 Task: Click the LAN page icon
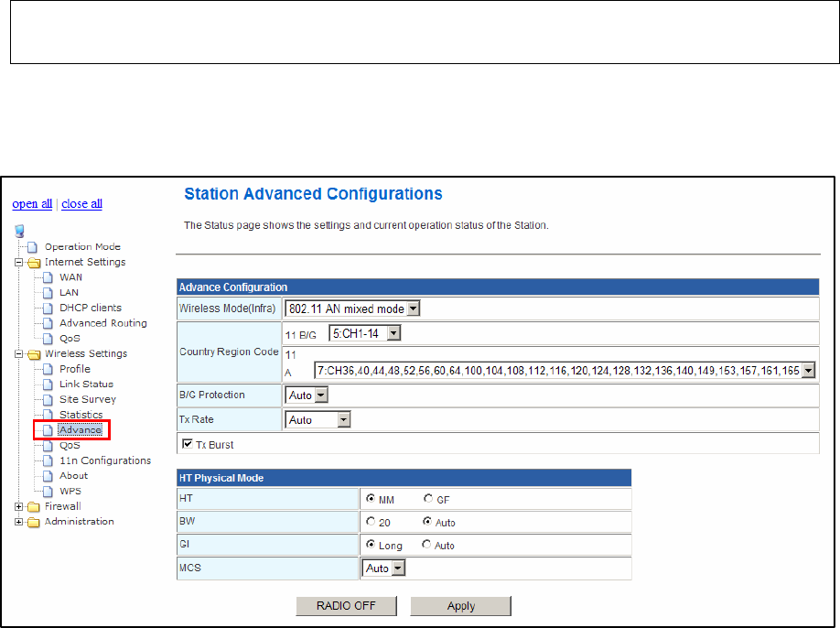[48, 293]
